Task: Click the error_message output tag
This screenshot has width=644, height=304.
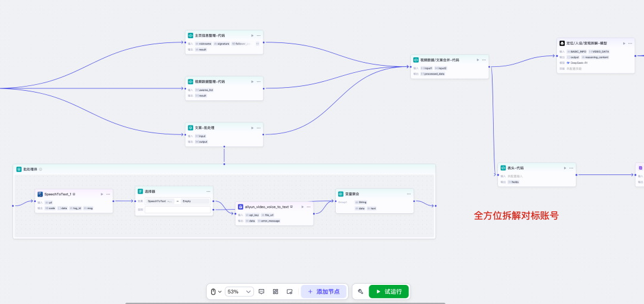Action: point(268,221)
